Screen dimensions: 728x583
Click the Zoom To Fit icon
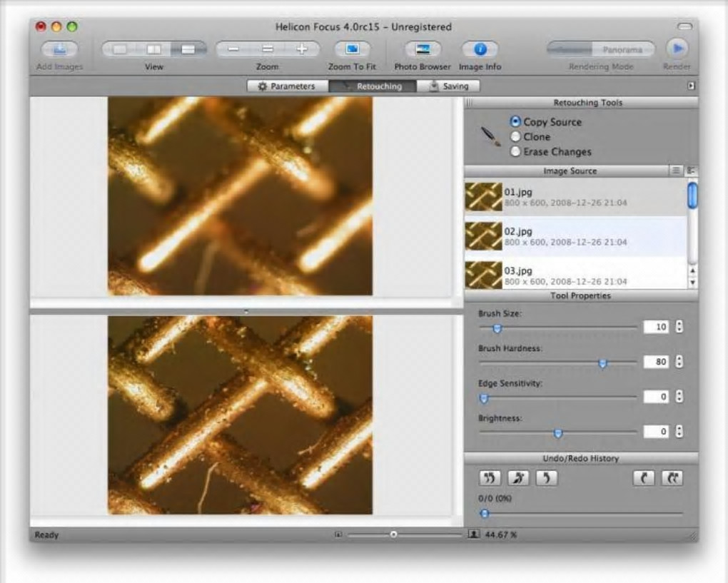352,50
